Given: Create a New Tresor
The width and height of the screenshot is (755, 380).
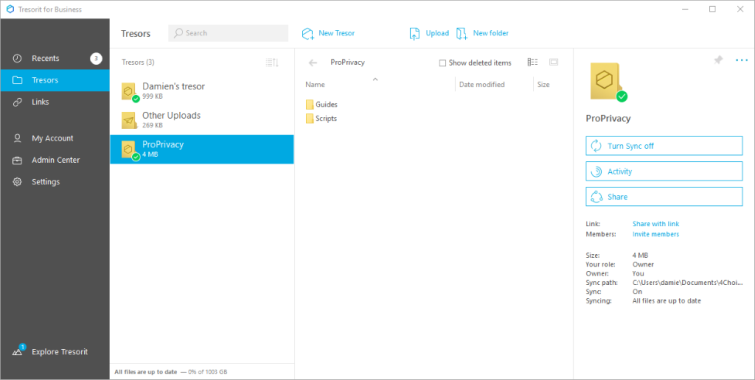Looking at the screenshot, I should click(x=328, y=33).
